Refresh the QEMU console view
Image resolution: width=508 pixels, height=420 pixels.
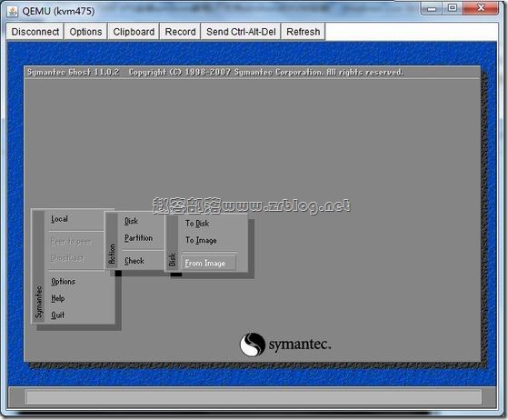click(x=303, y=32)
